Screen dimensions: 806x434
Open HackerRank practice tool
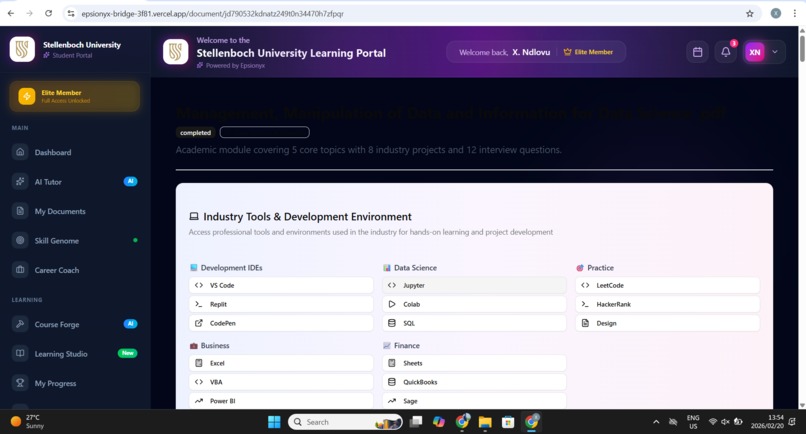coord(667,304)
